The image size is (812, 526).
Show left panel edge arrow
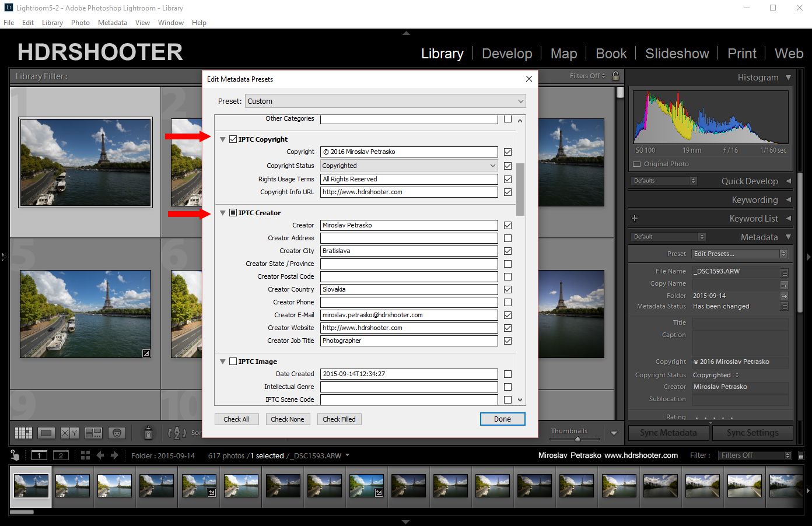pyautogui.click(x=3, y=257)
